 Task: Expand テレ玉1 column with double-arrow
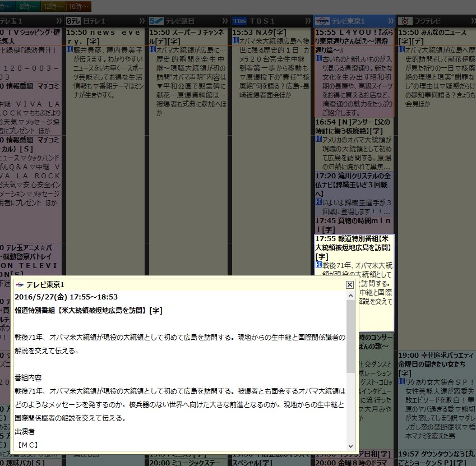(59, 21)
